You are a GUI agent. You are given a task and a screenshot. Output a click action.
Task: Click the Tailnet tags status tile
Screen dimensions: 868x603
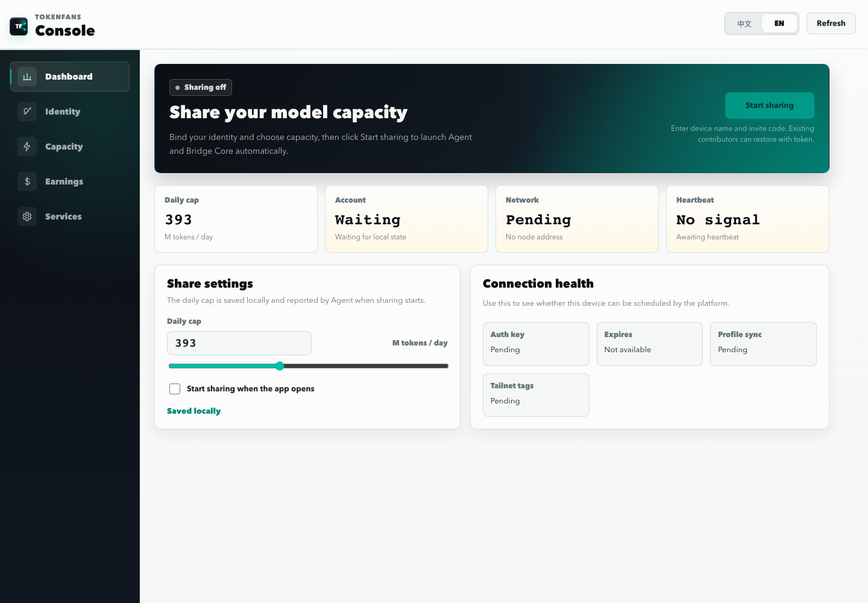point(536,395)
